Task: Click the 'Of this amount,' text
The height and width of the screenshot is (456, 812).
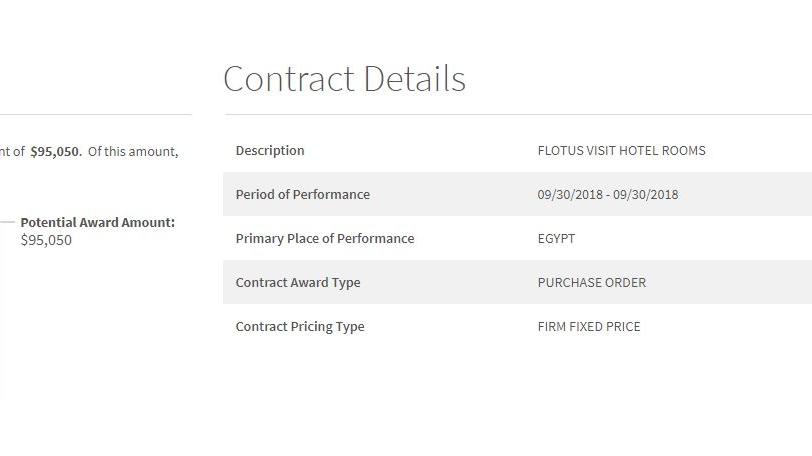Action: click(133, 152)
